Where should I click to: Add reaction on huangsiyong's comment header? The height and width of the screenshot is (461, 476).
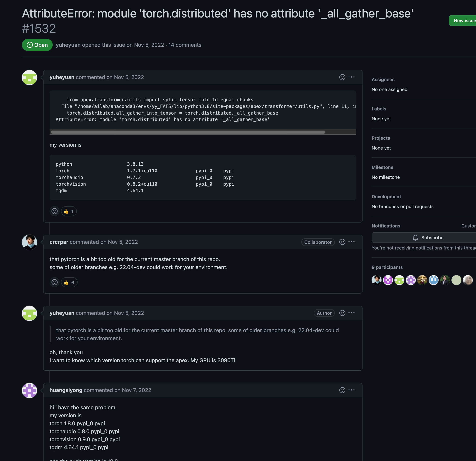(342, 390)
